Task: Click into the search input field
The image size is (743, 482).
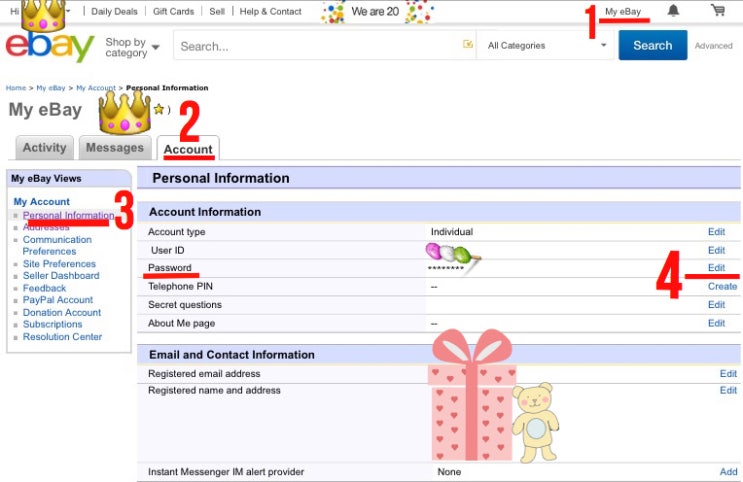Action: pyautogui.click(x=315, y=46)
